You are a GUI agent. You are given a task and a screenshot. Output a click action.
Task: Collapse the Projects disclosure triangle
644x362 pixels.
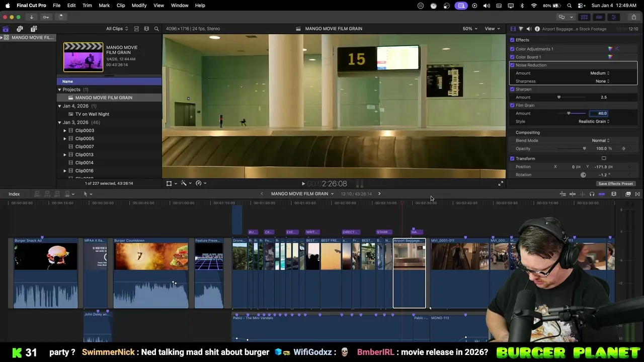(59, 89)
